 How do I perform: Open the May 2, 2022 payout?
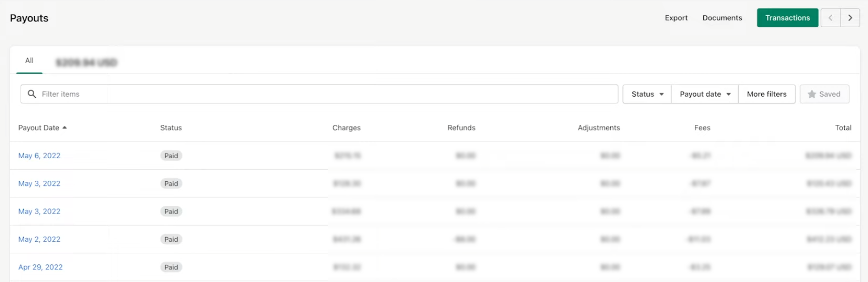pyautogui.click(x=39, y=239)
